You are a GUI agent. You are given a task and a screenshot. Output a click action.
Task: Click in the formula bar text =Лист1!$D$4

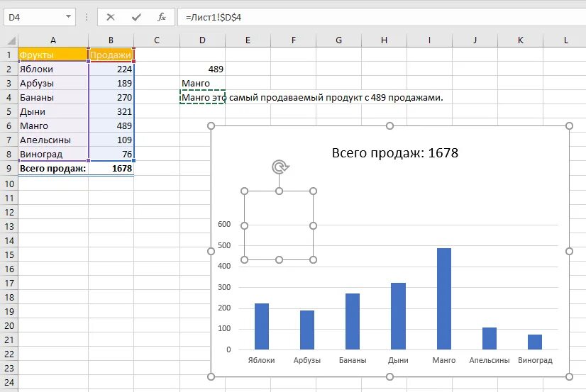pos(214,17)
